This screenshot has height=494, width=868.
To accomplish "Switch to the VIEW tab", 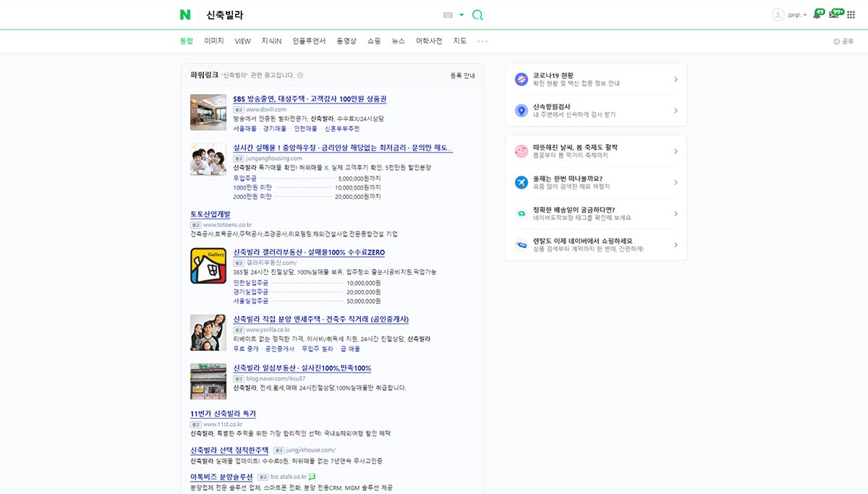I will (x=243, y=41).
